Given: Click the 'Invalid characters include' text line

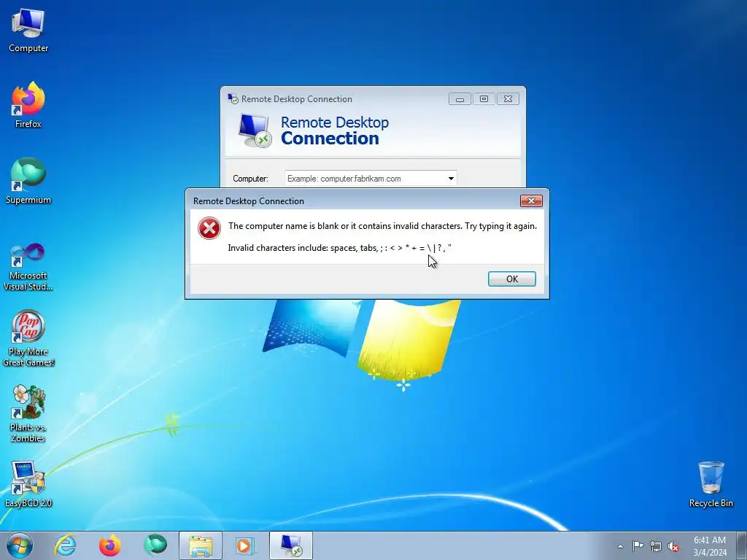Looking at the screenshot, I should (x=340, y=248).
